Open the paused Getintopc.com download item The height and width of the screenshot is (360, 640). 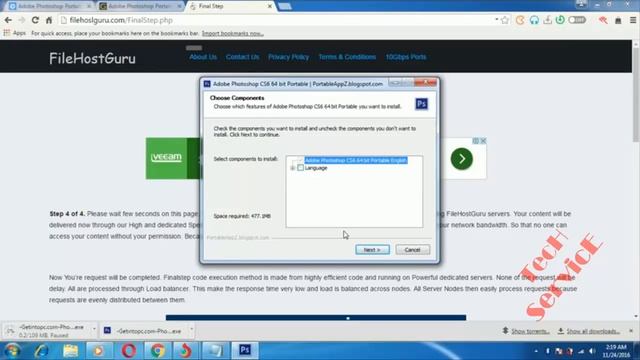tap(47, 331)
